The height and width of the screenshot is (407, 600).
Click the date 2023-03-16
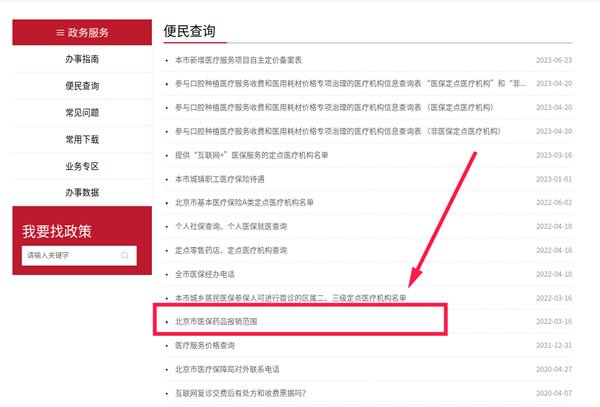point(554,155)
